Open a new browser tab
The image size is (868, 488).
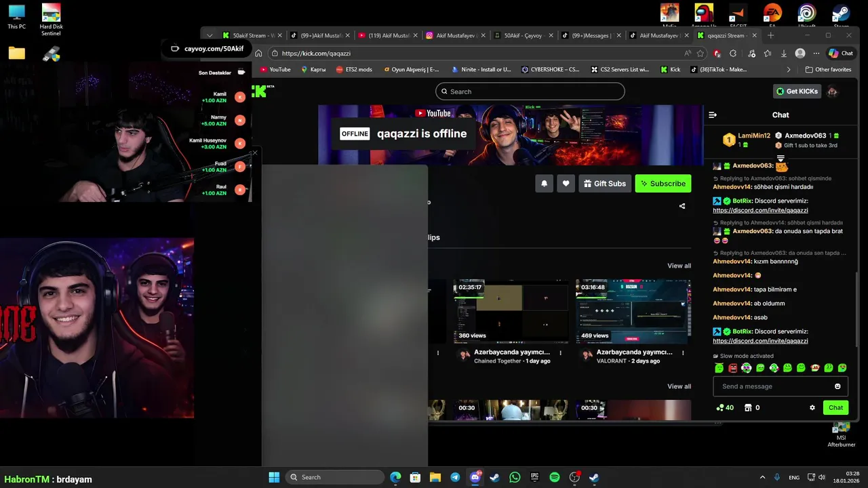point(770,35)
